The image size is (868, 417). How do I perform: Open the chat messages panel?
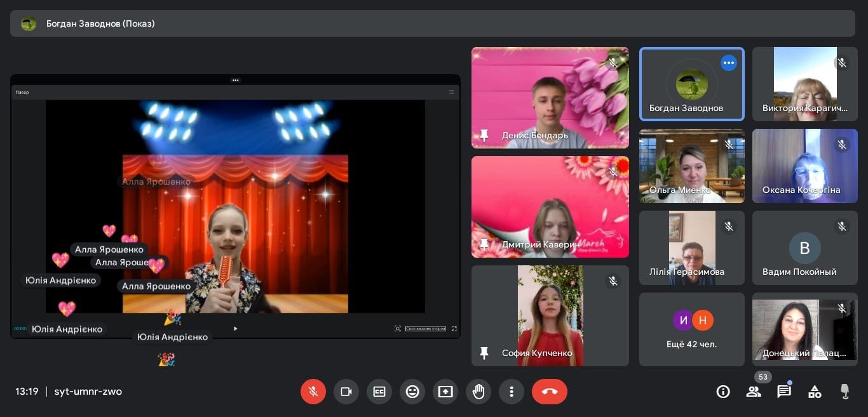point(784,392)
